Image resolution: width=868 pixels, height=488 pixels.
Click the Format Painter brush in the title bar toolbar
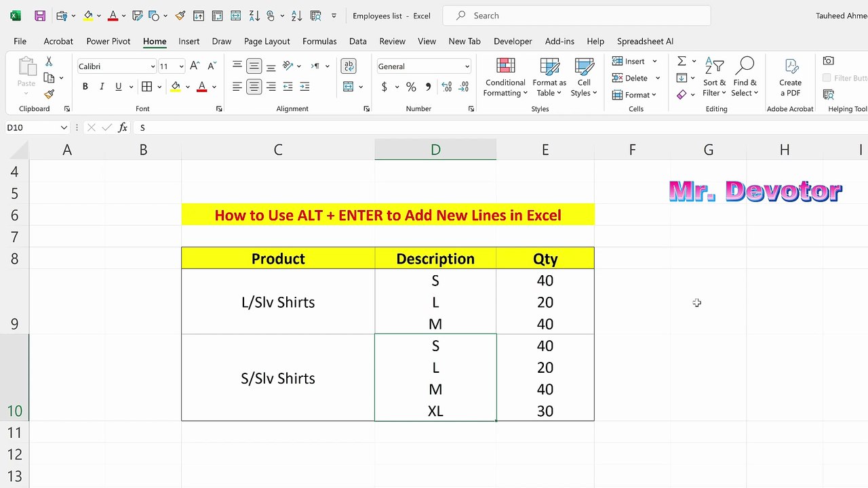180,16
